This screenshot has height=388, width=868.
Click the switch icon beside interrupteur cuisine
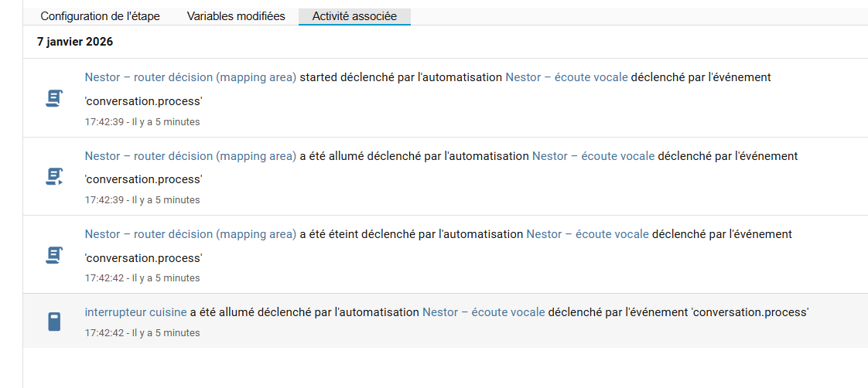(x=53, y=322)
